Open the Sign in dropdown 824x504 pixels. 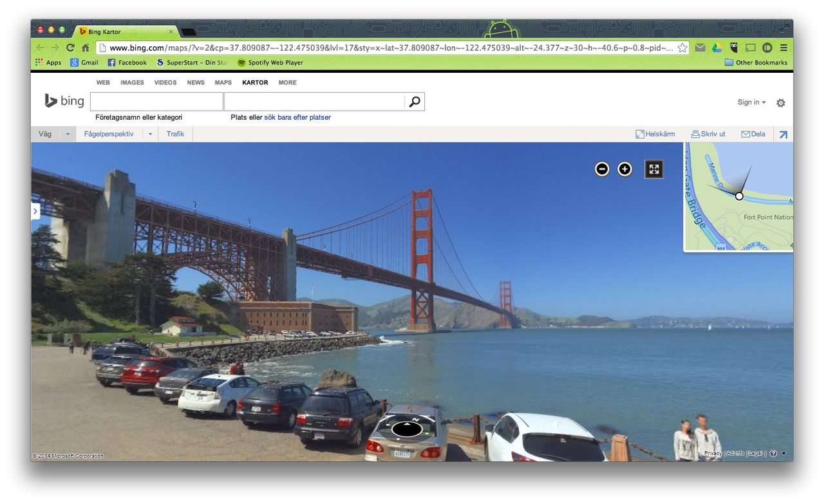click(x=751, y=102)
